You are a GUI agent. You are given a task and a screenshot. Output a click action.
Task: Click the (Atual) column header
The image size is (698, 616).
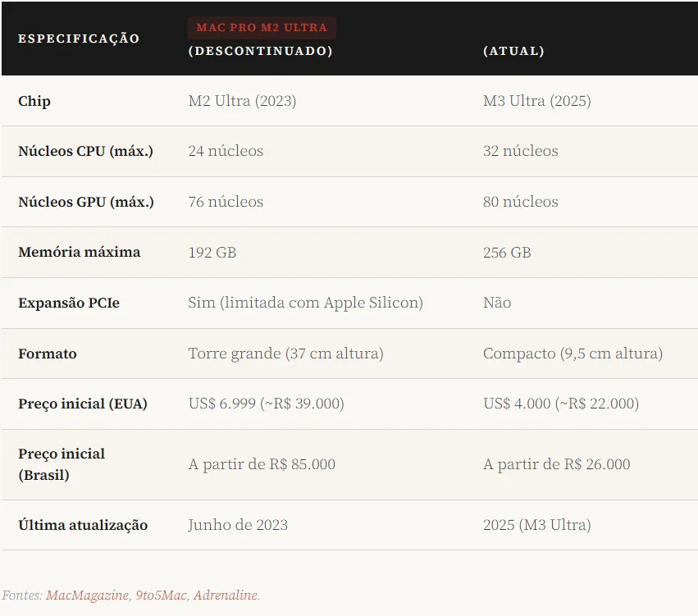(513, 51)
